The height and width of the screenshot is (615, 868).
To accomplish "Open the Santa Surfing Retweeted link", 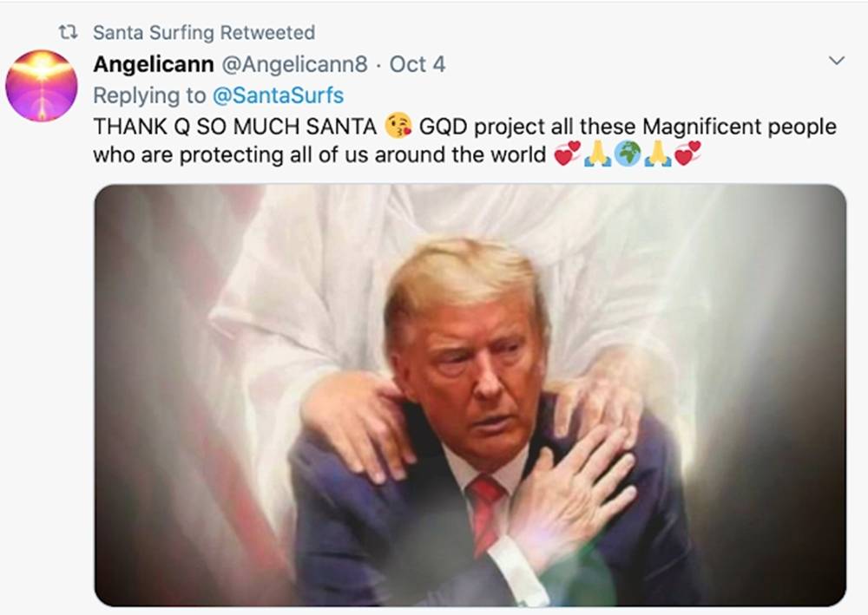I will tap(204, 33).
